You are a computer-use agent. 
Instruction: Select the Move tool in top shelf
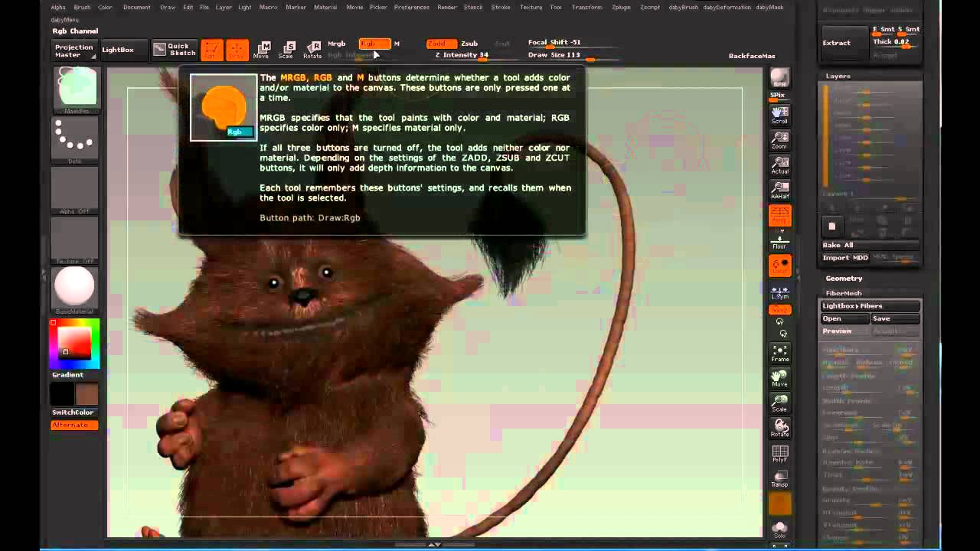(x=262, y=50)
